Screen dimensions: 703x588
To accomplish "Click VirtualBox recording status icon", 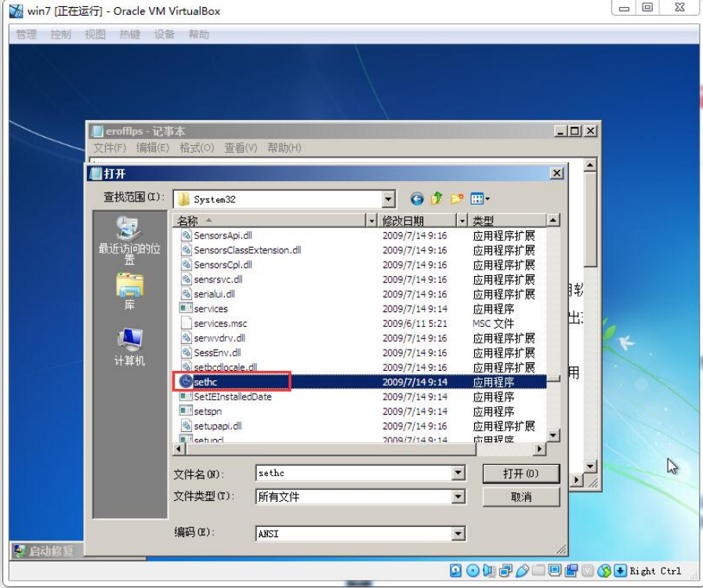I will pyautogui.click(x=571, y=571).
